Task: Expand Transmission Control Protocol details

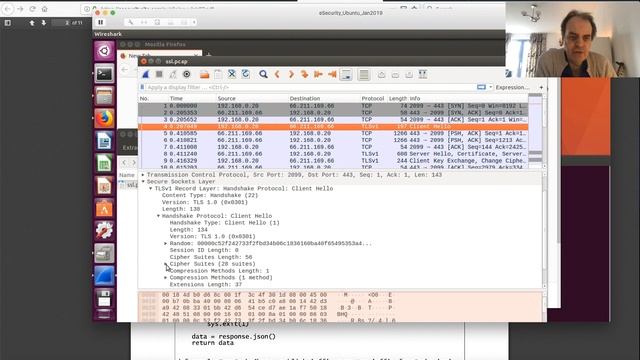Action: 143,175
